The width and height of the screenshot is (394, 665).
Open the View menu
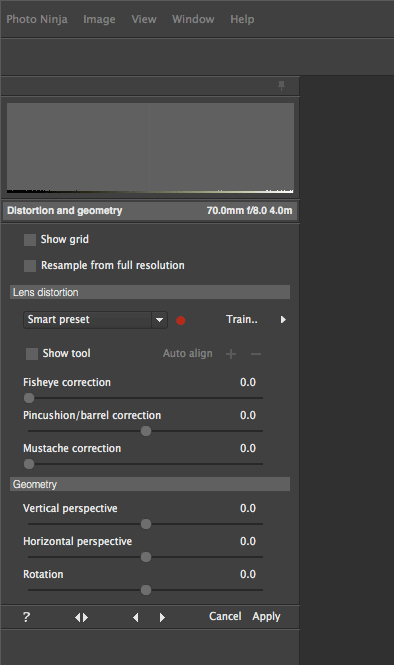click(x=144, y=19)
